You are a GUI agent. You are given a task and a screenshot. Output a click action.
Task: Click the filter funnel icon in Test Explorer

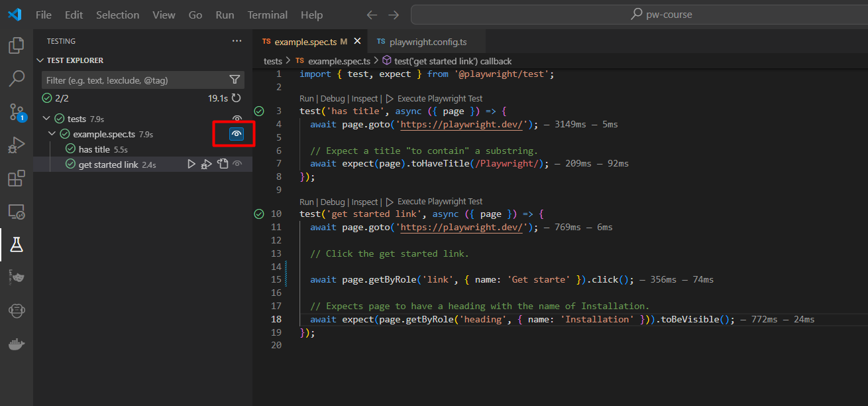235,80
